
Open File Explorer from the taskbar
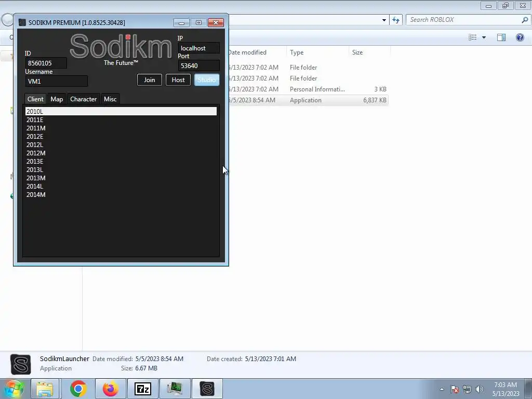(45, 389)
